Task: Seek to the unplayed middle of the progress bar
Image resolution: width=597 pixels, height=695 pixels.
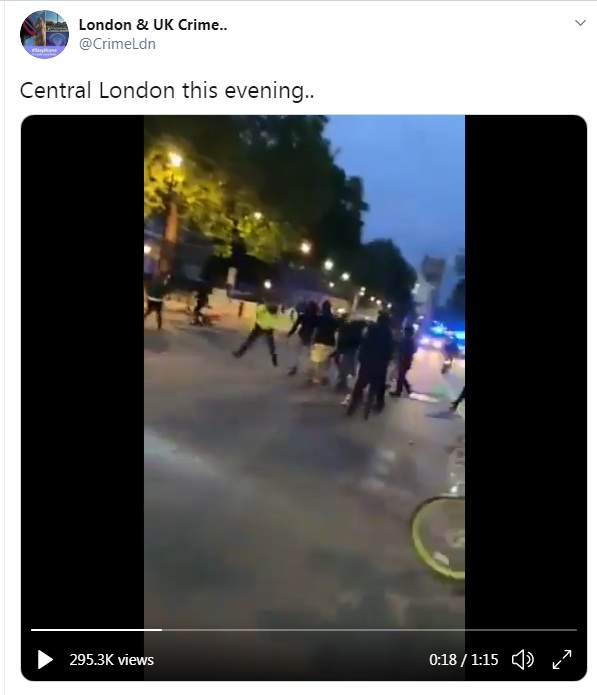Action: [369, 629]
